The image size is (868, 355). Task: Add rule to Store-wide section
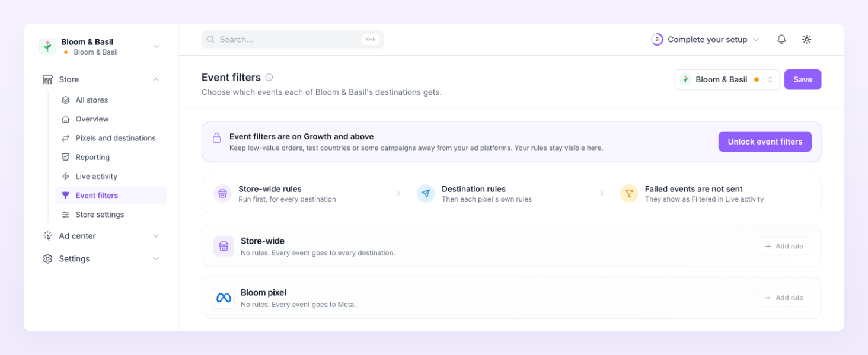pyautogui.click(x=783, y=246)
